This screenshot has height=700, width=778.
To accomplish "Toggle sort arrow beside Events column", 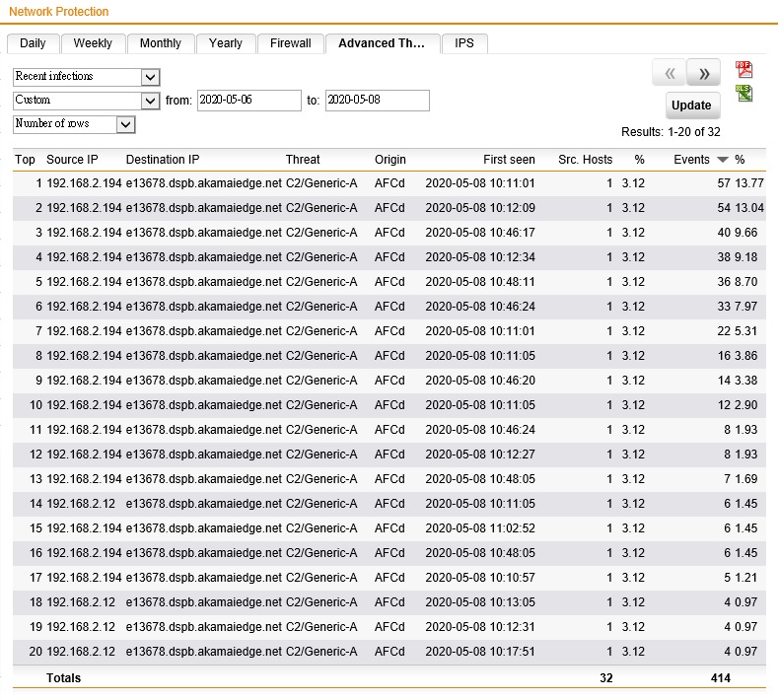I will (x=723, y=160).
